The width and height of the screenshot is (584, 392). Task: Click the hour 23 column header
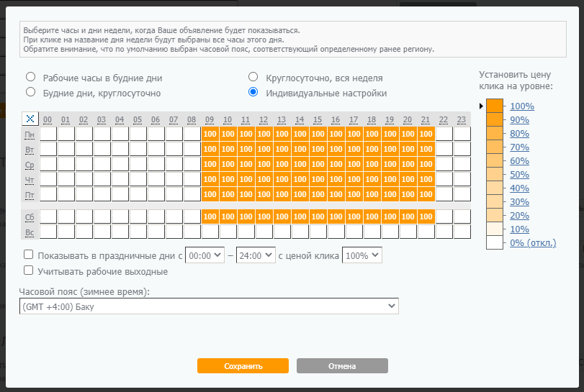[462, 119]
